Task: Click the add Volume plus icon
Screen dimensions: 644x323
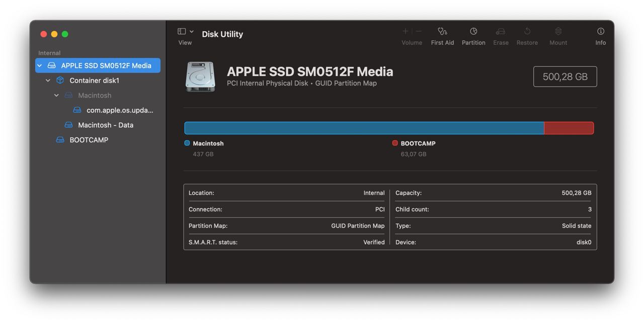Action: pyautogui.click(x=406, y=31)
